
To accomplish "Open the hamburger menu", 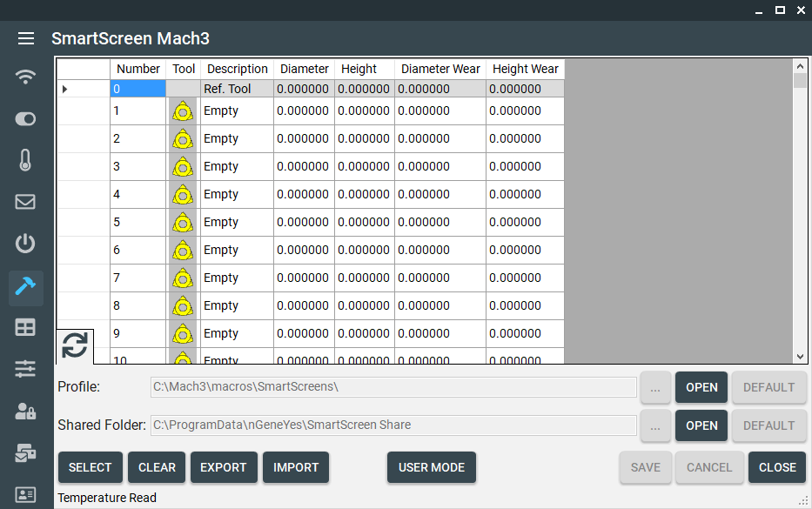I will tap(26, 38).
